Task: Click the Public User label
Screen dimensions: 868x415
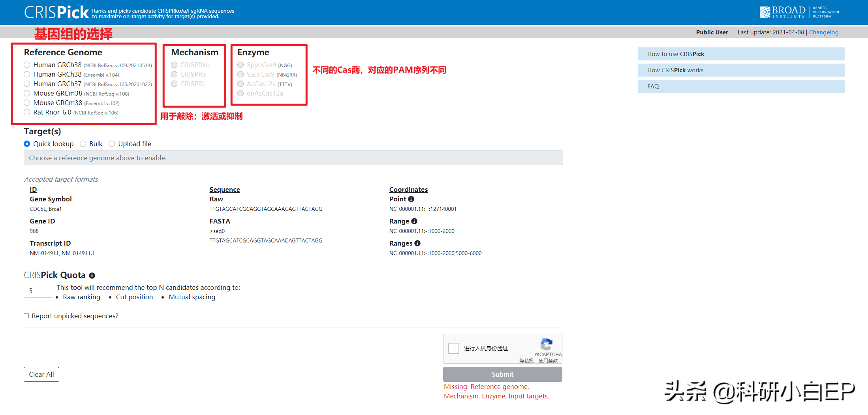Action: click(x=712, y=32)
